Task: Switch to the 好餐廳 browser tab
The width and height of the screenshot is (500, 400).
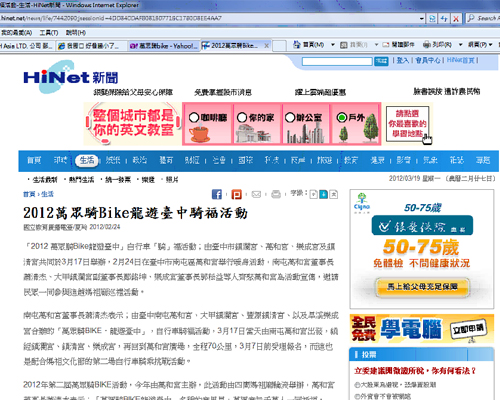Action: point(91,46)
